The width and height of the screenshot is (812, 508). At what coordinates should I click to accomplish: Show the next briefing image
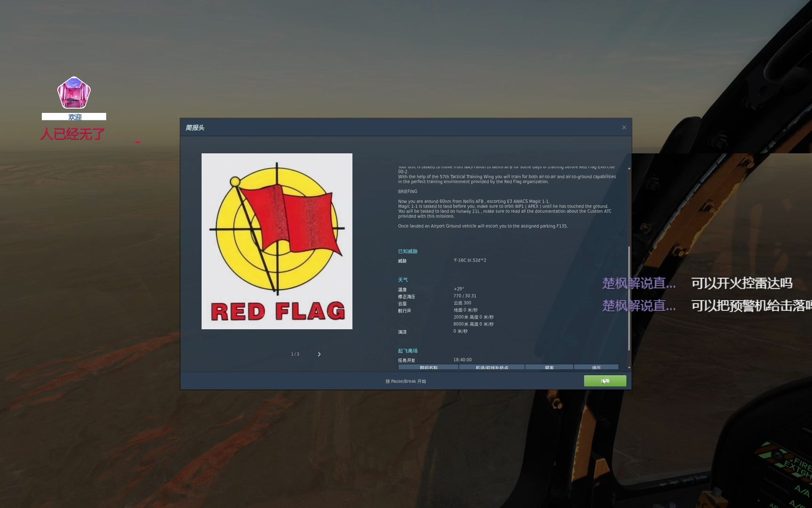[x=319, y=354]
